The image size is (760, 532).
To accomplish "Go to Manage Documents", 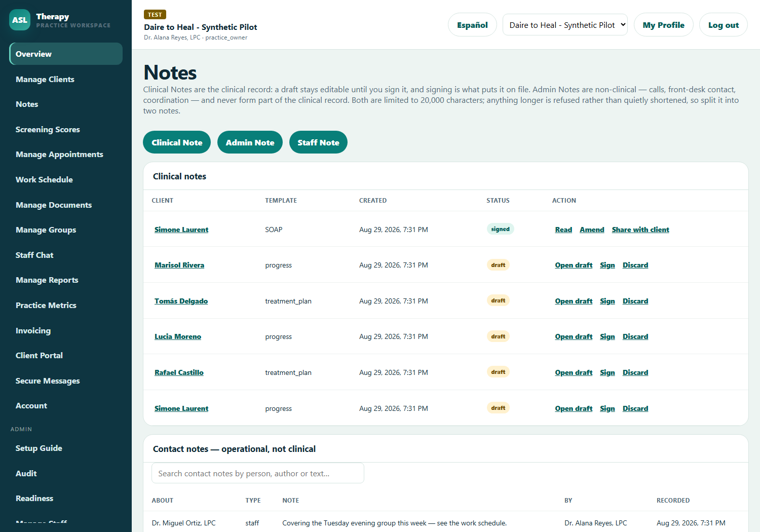I will (x=66, y=205).
